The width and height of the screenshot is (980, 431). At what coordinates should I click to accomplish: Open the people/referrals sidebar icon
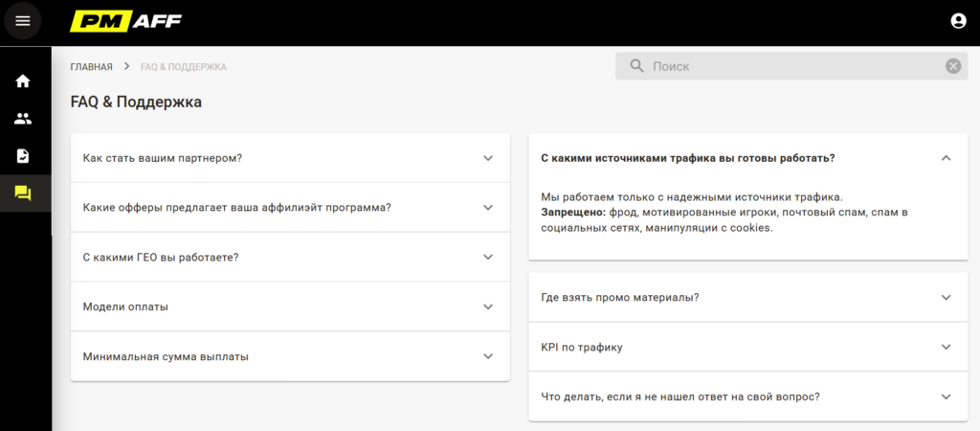pos(23,119)
